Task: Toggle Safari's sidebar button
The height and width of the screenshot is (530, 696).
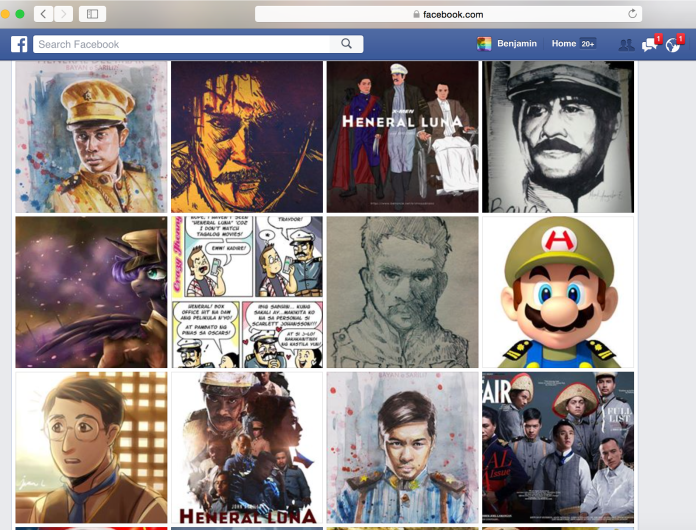Action: (92, 14)
